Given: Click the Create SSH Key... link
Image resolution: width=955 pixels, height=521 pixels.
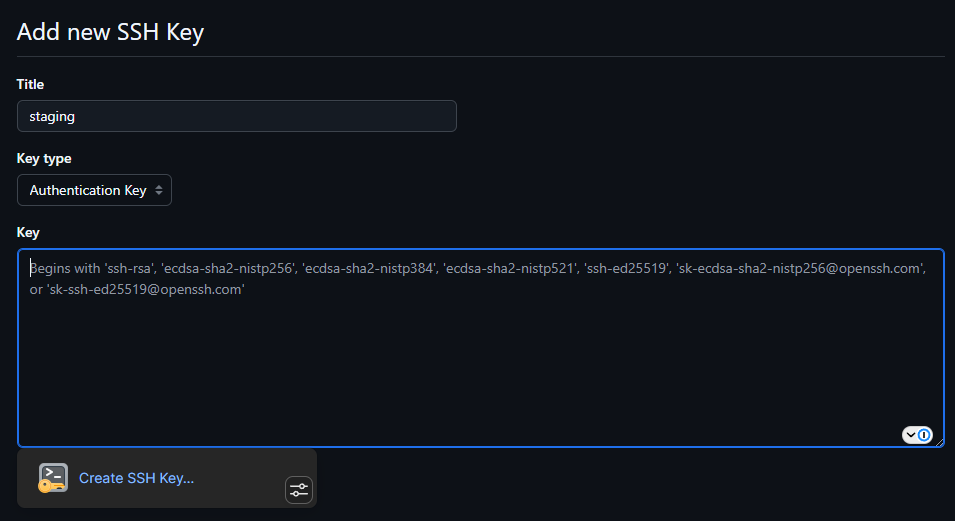Looking at the screenshot, I should click(x=136, y=478).
